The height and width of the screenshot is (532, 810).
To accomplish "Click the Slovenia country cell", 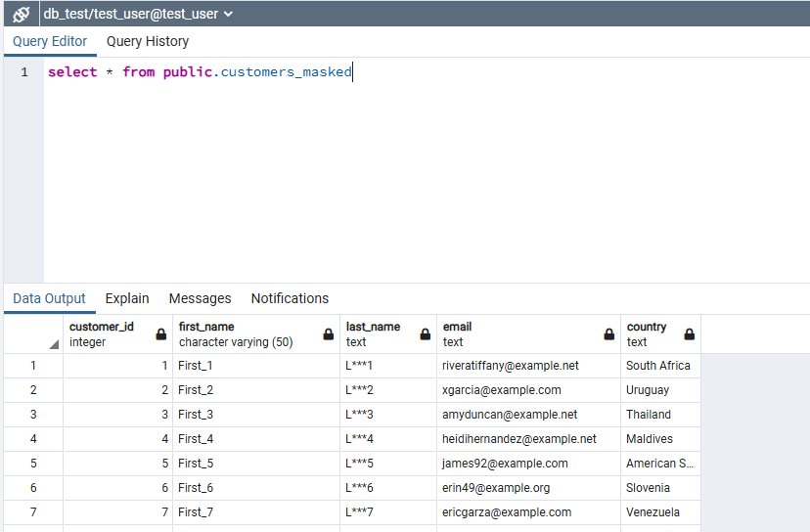I will [660, 488].
